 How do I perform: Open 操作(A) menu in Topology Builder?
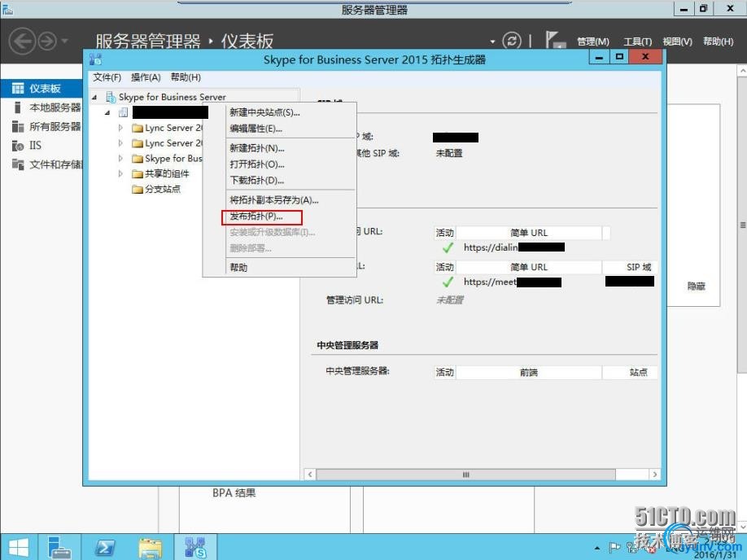point(146,77)
